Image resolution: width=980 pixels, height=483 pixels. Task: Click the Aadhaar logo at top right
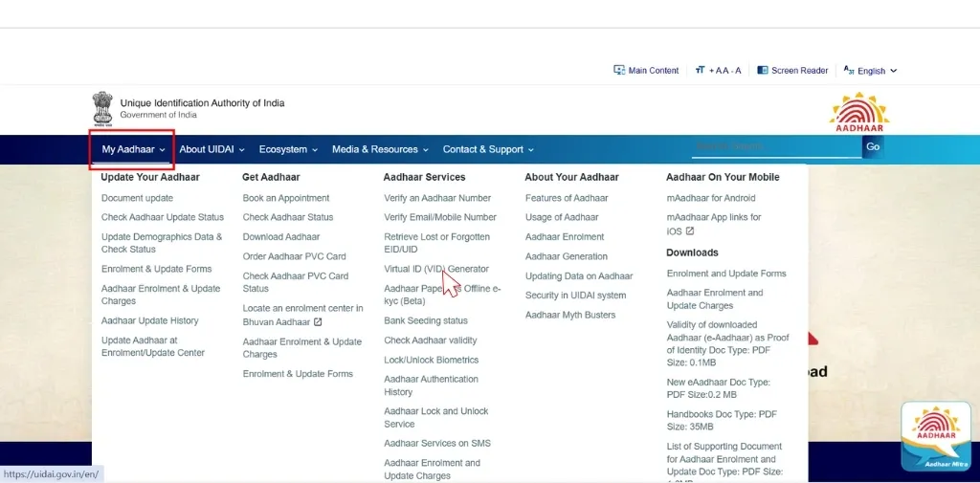pos(859,112)
